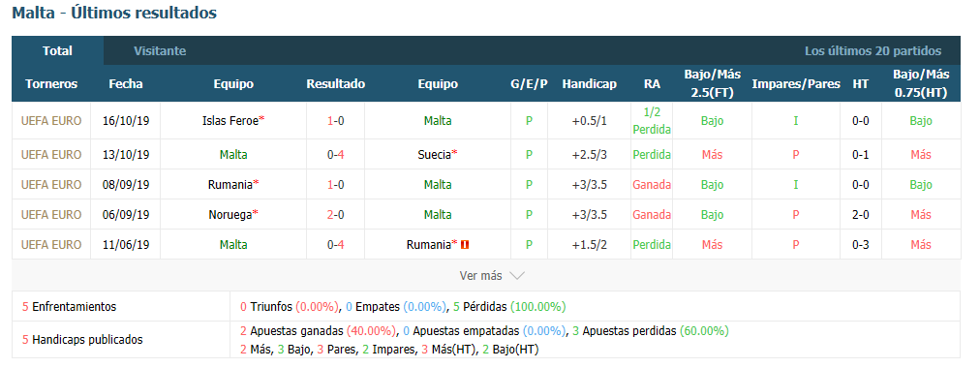Click the red card icon beside Rumania
980x368 pixels.
[465, 245]
